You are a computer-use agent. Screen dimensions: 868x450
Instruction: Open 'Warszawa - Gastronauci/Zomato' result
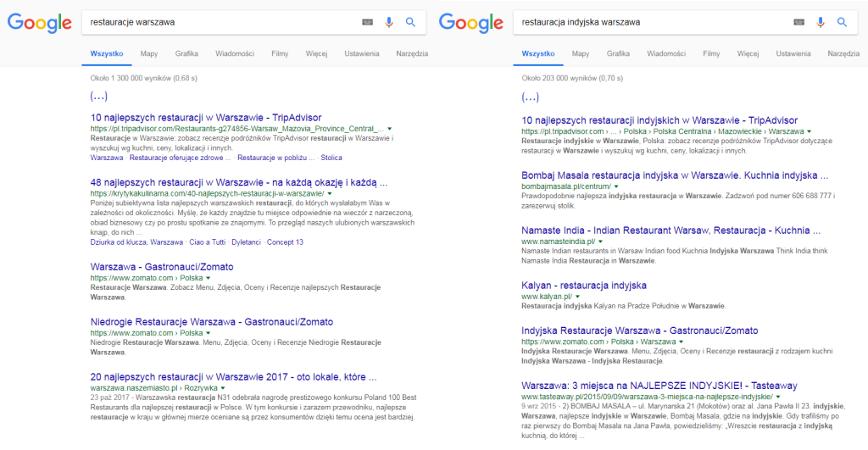coord(162,267)
